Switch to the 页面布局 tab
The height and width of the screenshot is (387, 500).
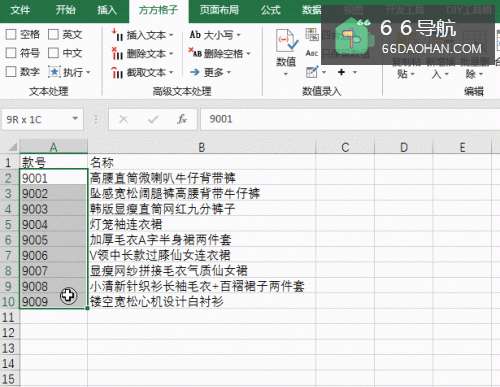pos(219,10)
